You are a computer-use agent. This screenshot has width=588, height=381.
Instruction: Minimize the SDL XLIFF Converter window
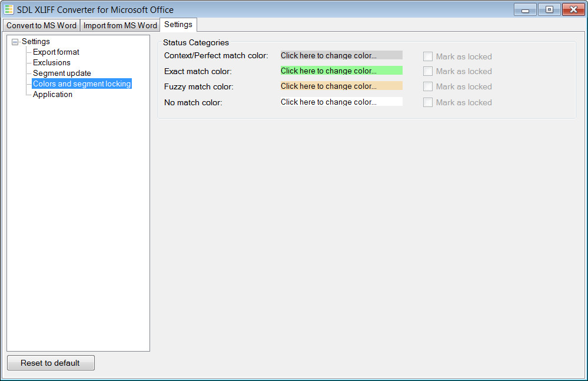[525, 10]
